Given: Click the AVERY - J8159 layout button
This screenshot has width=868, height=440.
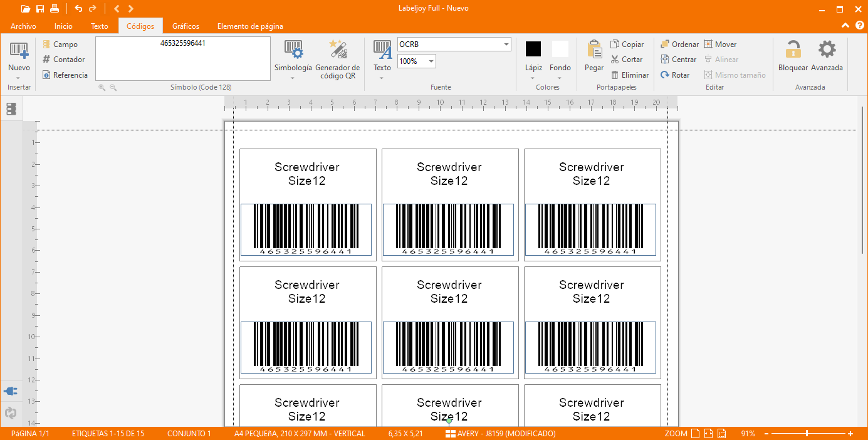Looking at the screenshot, I should coord(500,434).
